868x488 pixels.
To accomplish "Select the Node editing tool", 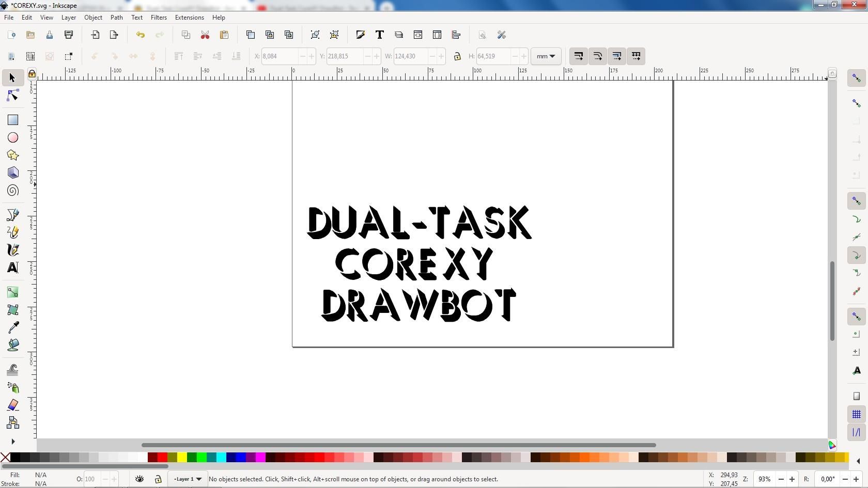I will pos(12,95).
